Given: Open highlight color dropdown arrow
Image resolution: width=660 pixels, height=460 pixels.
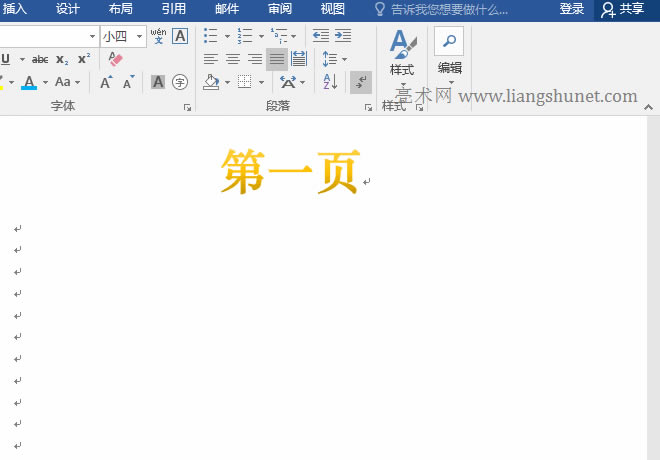Looking at the screenshot, I should 11,82.
